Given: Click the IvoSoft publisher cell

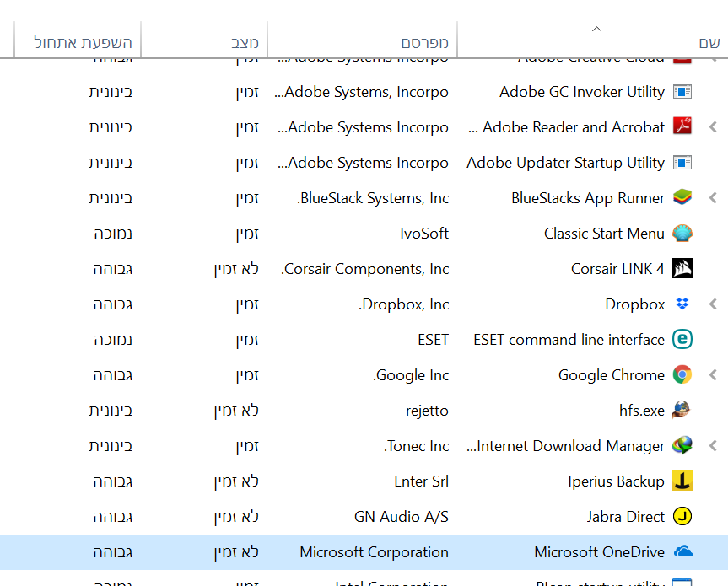Looking at the screenshot, I should [x=424, y=234].
